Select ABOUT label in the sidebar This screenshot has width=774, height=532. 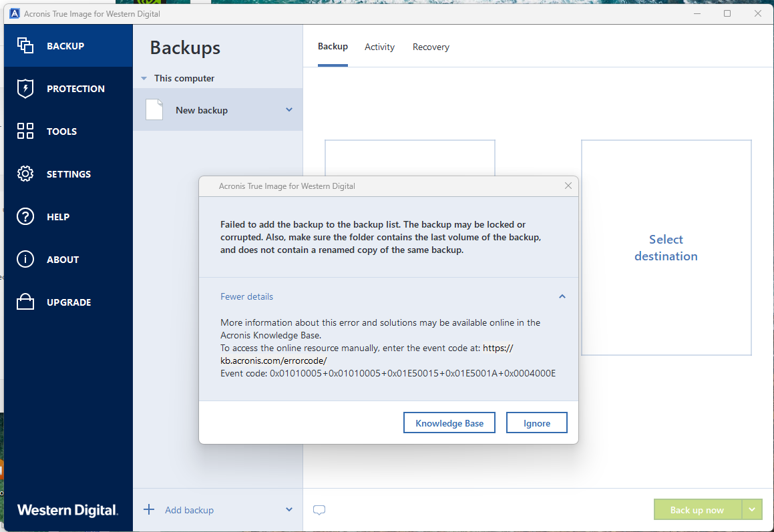coord(63,260)
